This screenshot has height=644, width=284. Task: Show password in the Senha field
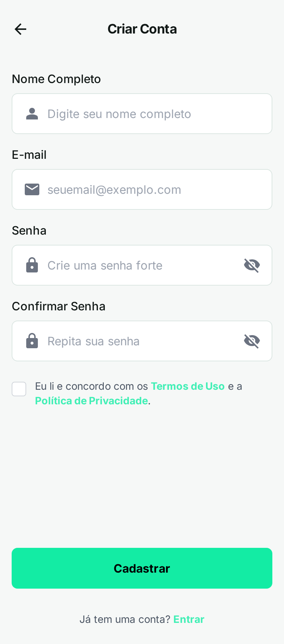[x=252, y=265]
